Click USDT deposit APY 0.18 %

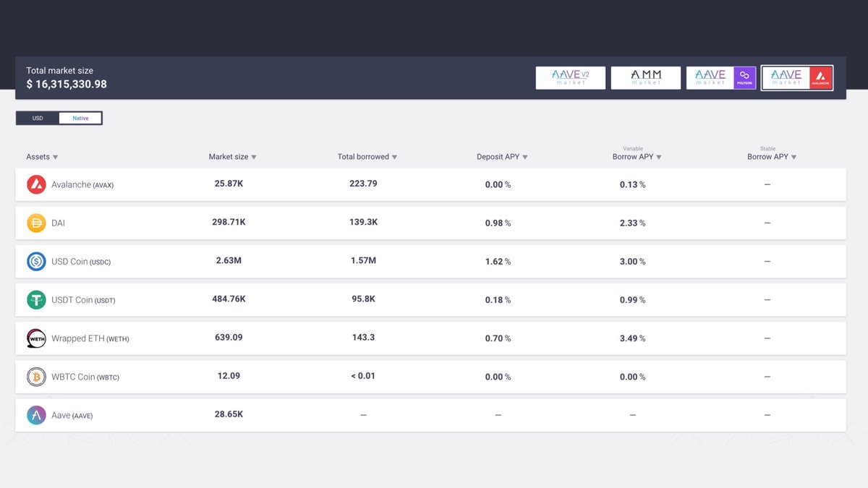click(x=498, y=300)
